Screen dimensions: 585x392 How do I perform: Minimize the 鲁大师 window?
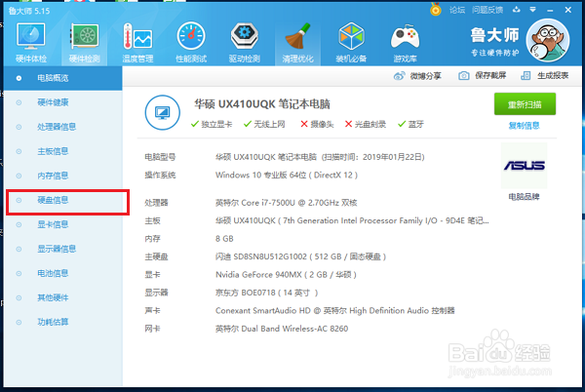(x=550, y=10)
